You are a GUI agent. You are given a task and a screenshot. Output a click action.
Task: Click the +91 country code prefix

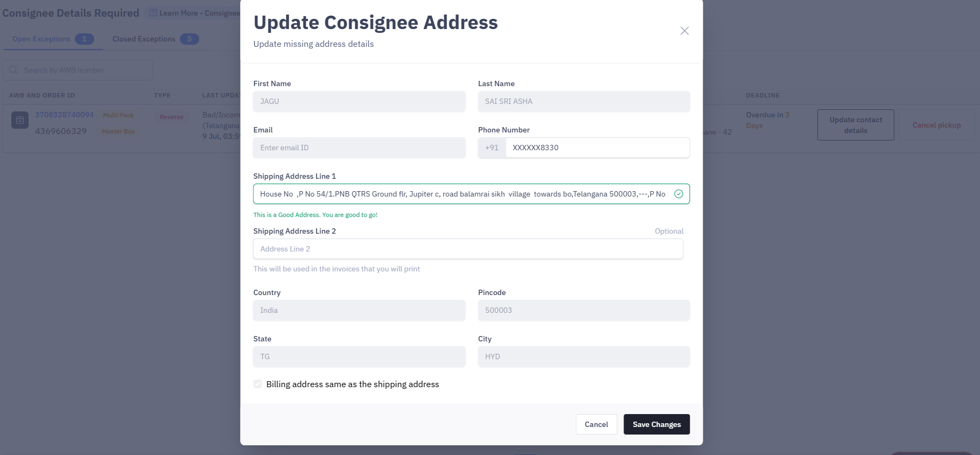(492, 148)
